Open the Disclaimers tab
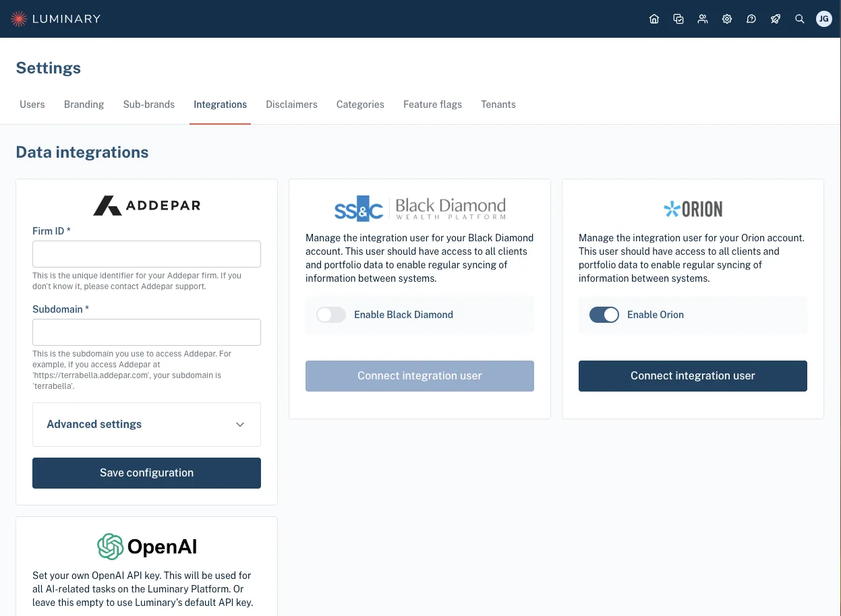 point(291,104)
